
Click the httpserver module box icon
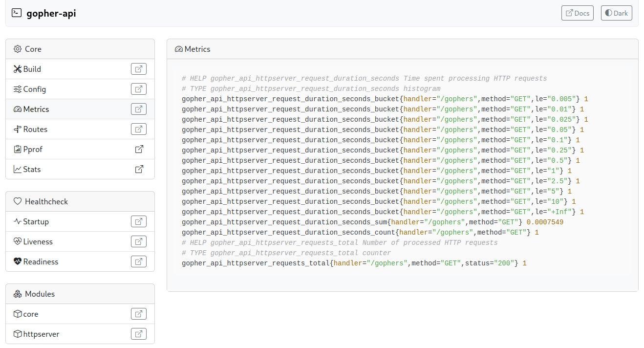(x=18, y=334)
